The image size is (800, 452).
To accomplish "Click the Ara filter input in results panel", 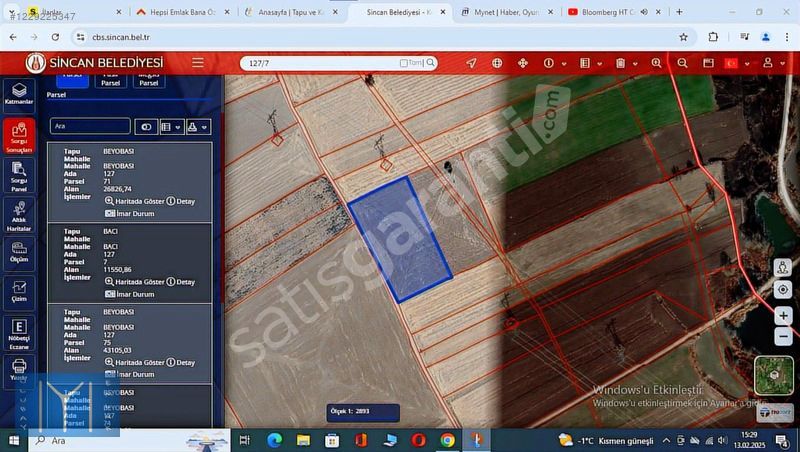I will coord(90,127).
